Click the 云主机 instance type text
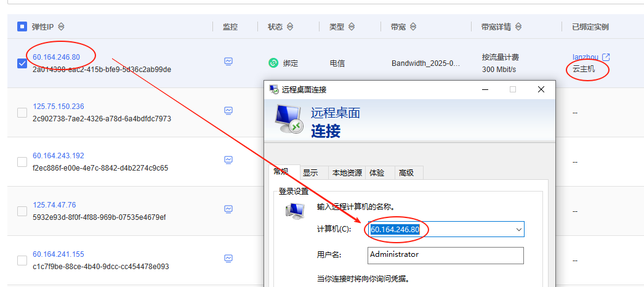Screen dimensions: 644x287 584,69
